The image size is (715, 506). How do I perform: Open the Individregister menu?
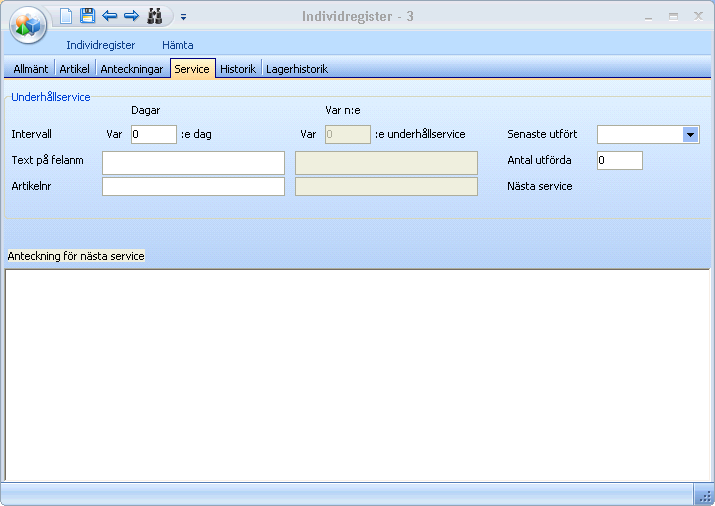tap(100, 45)
